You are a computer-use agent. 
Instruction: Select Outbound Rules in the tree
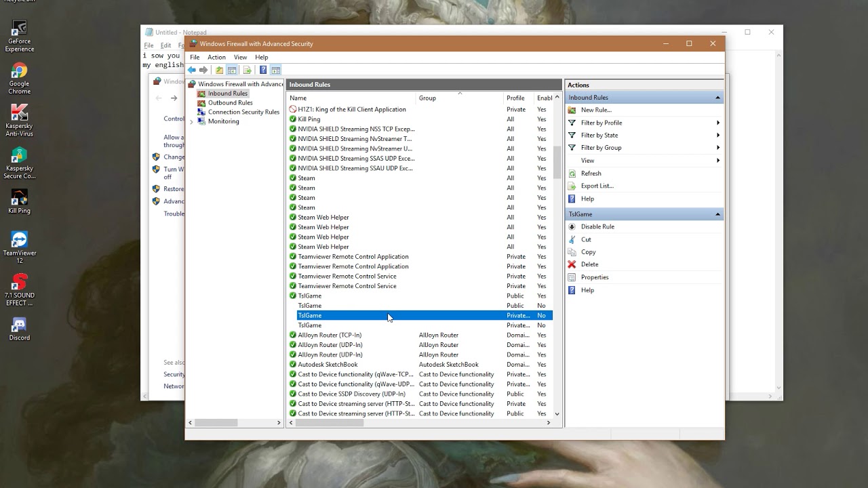pos(230,103)
